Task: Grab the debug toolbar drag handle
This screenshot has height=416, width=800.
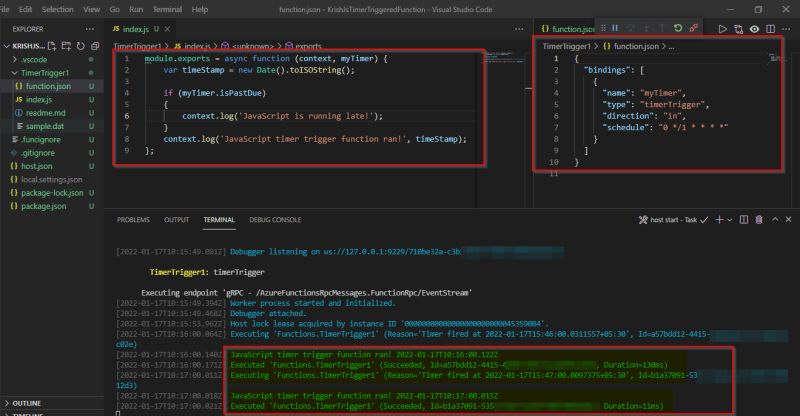Action: click(x=603, y=28)
